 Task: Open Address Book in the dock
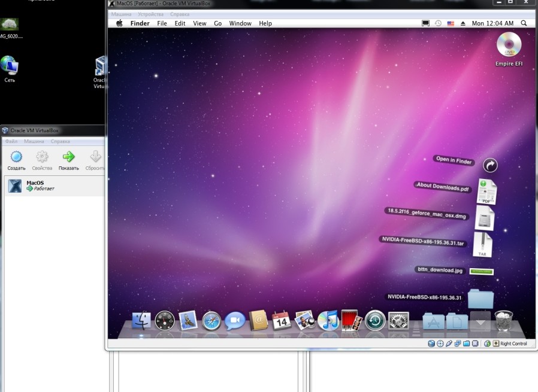pos(258,320)
